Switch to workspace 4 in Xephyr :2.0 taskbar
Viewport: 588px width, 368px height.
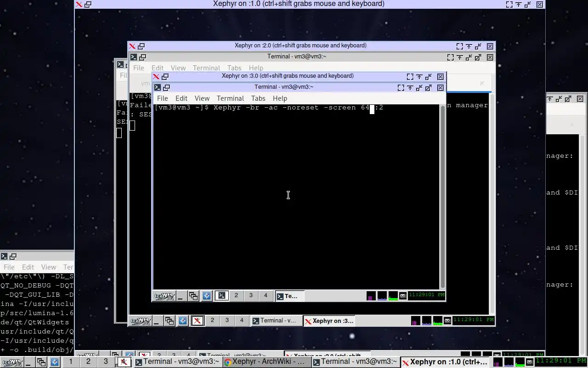click(242, 321)
